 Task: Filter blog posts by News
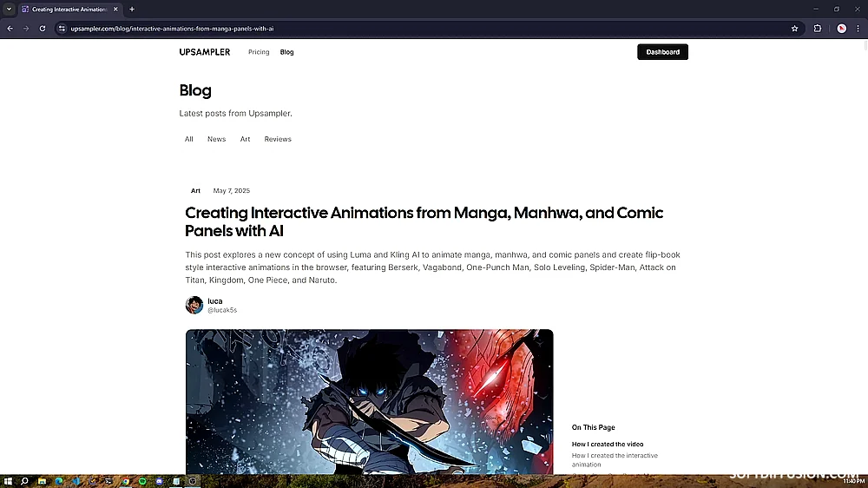(216, 139)
